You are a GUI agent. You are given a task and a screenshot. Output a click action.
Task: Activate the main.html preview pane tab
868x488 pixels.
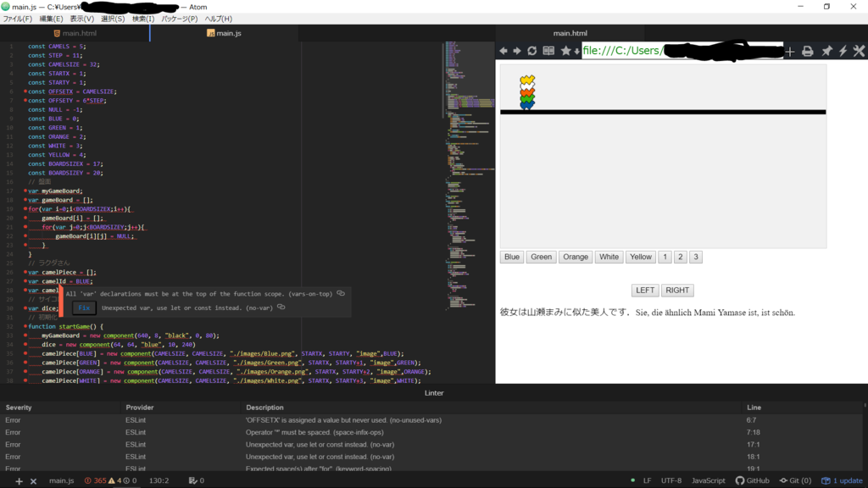click(x=570, y=33)
